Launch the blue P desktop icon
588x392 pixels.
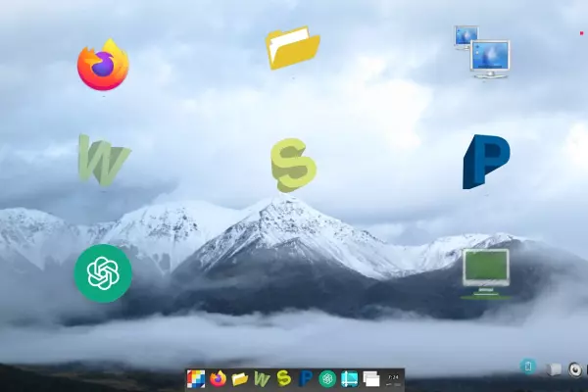coord(486,162)
